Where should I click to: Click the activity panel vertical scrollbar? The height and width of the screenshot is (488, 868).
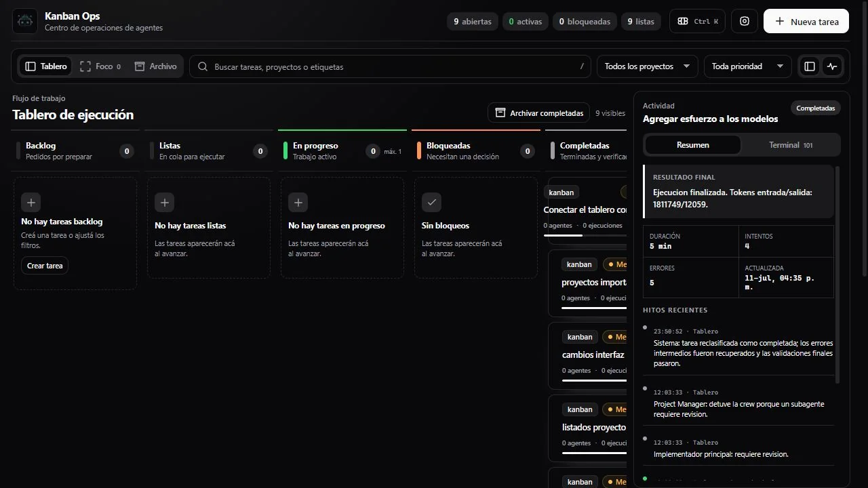tap(838, 274)
